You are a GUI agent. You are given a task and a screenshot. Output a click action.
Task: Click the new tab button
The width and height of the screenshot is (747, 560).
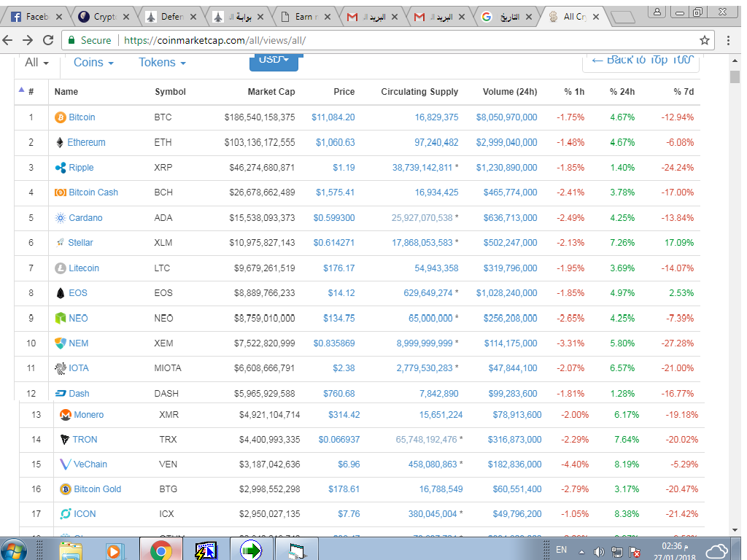622,17
